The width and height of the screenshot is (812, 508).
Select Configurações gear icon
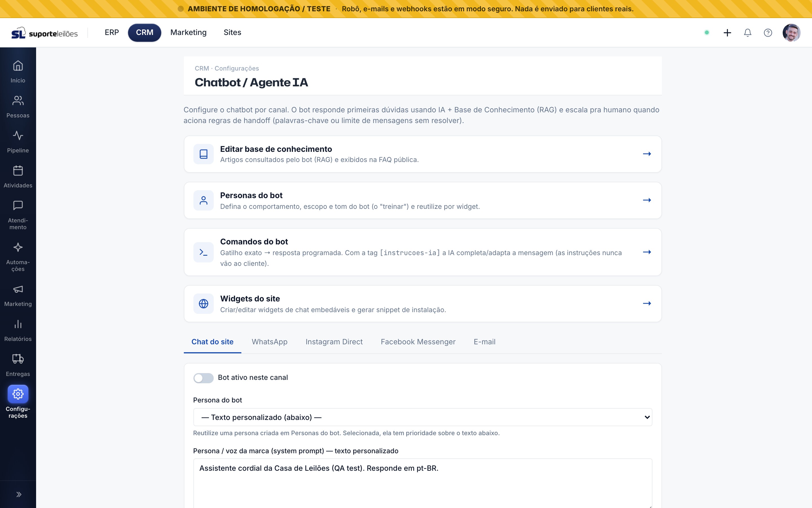coord(18,394)
